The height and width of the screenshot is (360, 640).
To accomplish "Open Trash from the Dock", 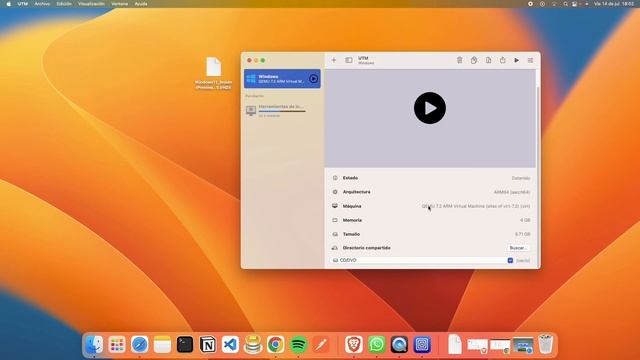I will pyautogui.click(x=546, y=345).
